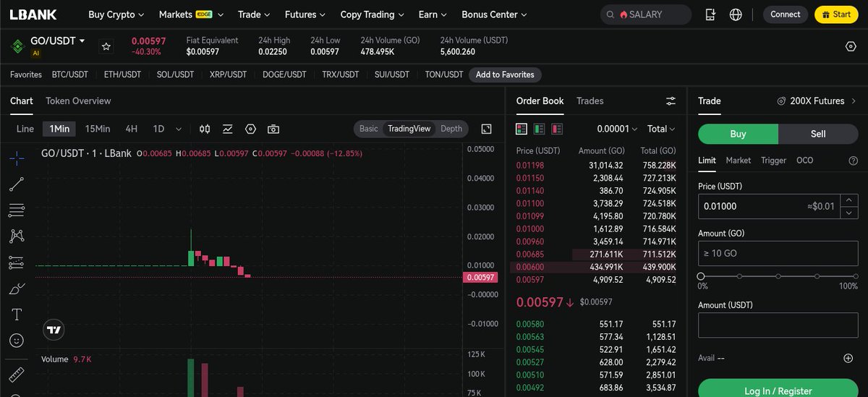Click the LBANK logo
Image resolution: width=868 pixels, height=397 pixels.
pos(33,14)
